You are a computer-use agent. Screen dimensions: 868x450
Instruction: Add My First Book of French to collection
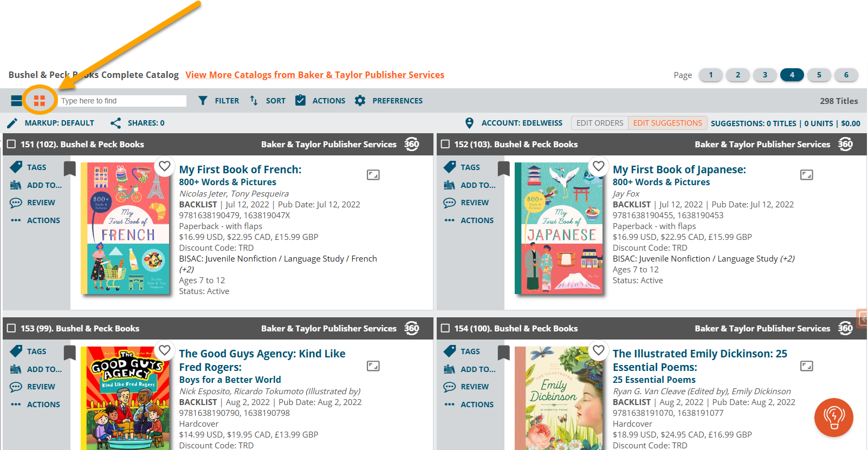click(x=36, y=185)
